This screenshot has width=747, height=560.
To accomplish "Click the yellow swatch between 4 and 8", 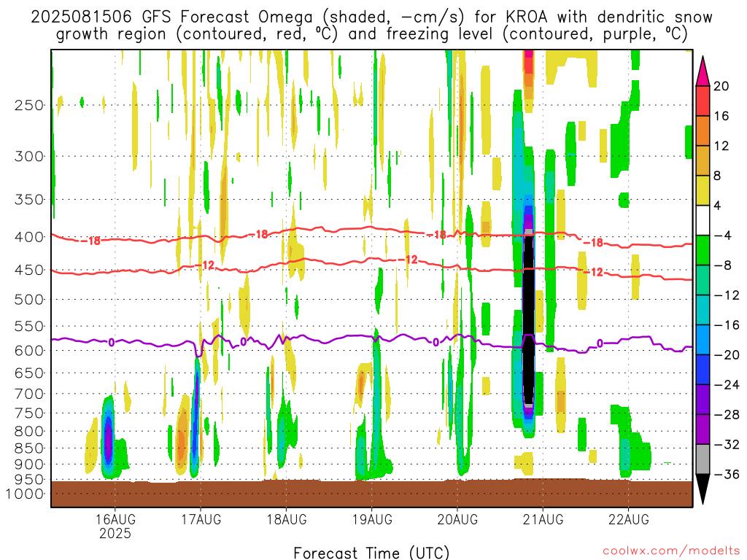I will 703,191.
